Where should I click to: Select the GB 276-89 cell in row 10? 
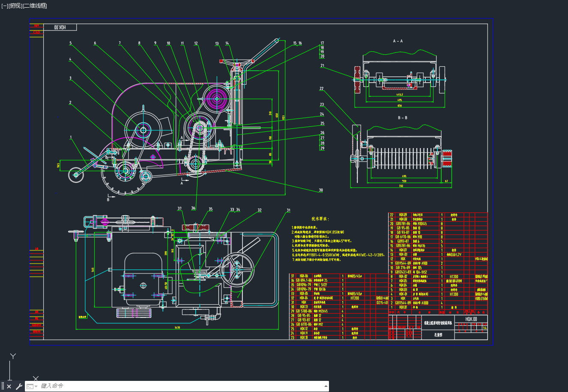403,267
